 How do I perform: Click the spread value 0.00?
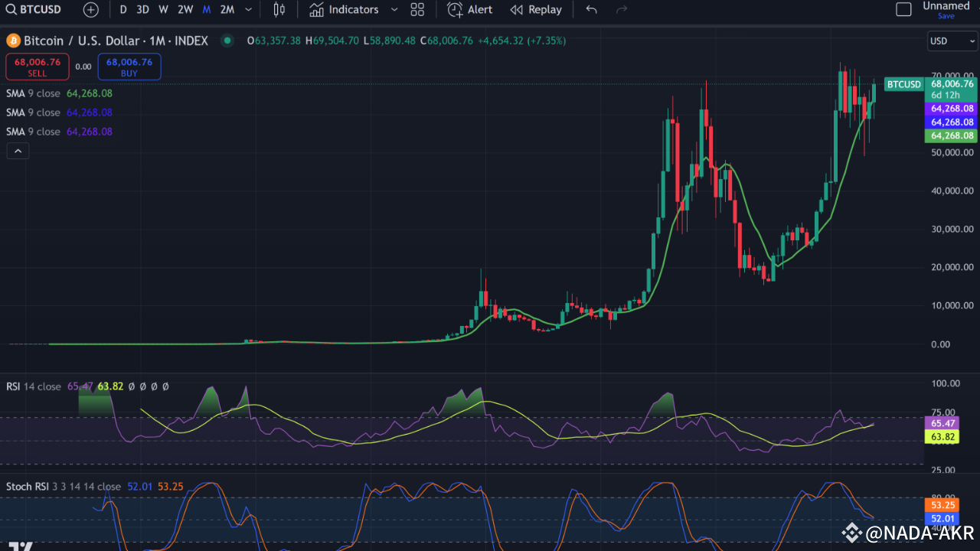click(83, 67)
